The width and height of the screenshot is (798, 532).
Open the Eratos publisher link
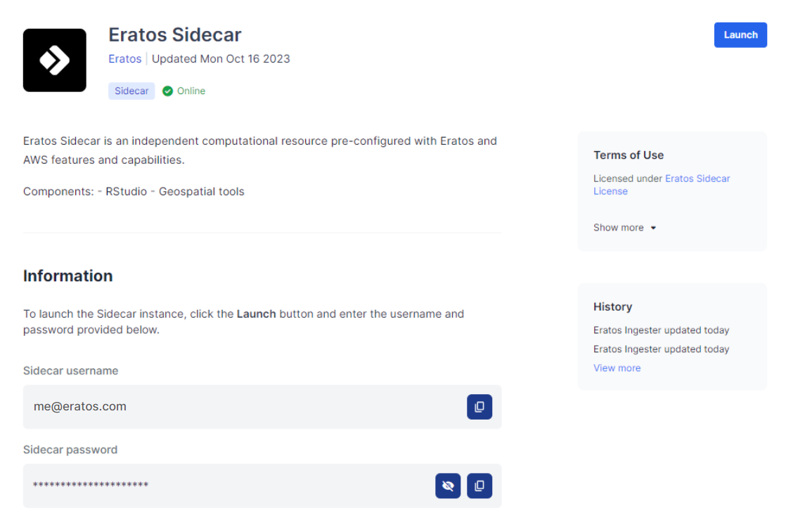tap(124, 59)
